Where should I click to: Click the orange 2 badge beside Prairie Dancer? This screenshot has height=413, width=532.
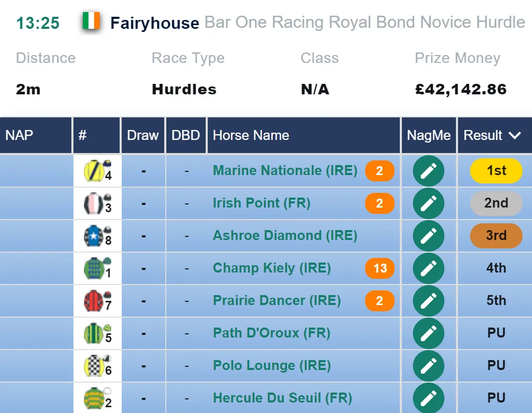click(380, 301)
